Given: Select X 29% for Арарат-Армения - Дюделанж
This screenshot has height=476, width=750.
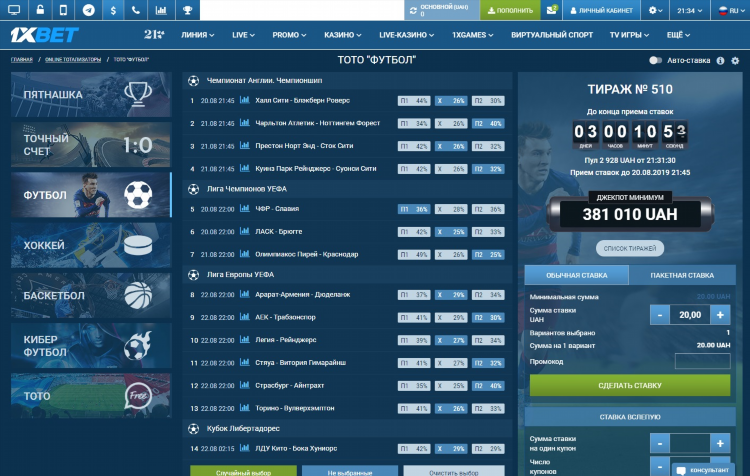Looking at the screenshot, I should coord(451,295).
